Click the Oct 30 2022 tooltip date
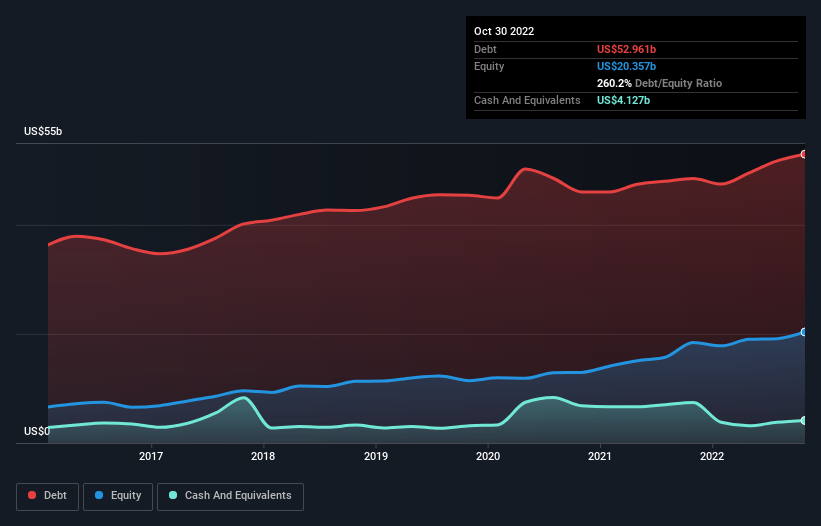Viewport: 821px width, 526px height. pos(504,31)
